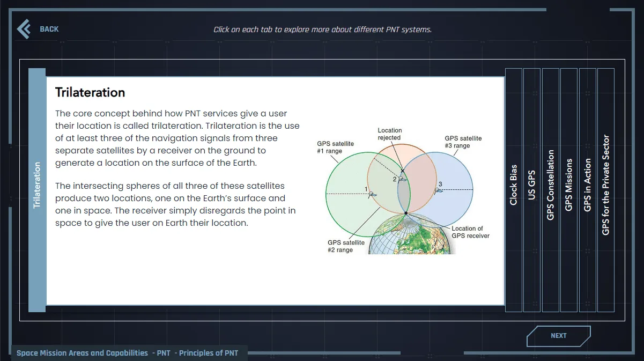Show the GPS in Action tab

point(588,189)
